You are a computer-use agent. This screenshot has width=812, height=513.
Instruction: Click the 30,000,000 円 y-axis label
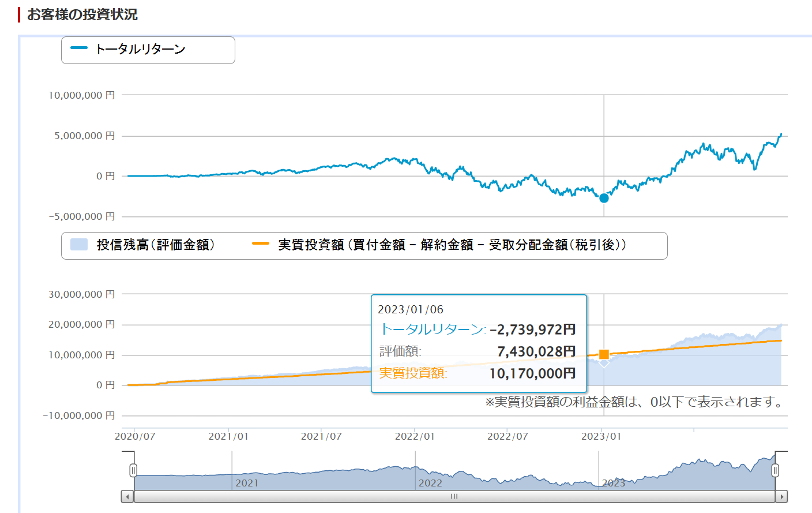81,294
